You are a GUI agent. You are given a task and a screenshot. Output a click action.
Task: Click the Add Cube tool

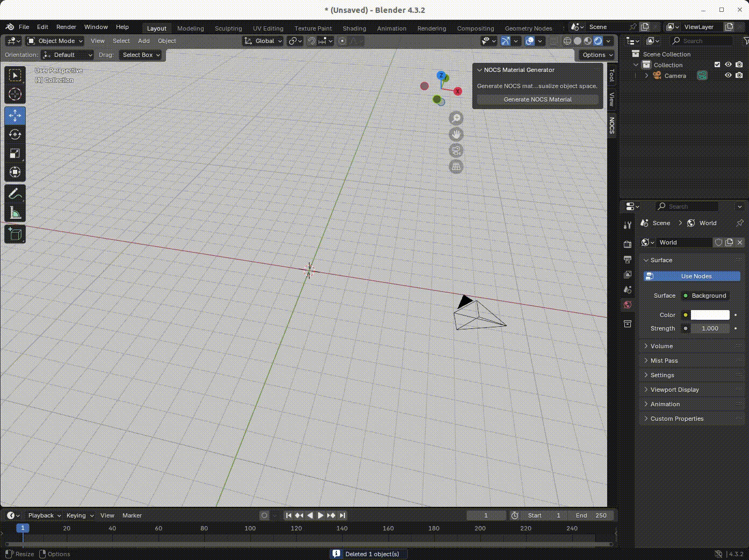click(x=15, y=234)
